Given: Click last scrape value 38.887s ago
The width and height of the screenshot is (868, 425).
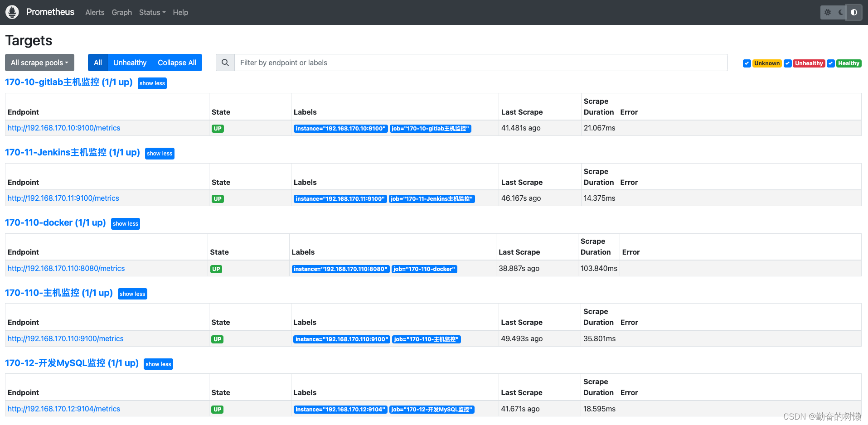Looking at the screenshot, I should click(x=519, y=268).
